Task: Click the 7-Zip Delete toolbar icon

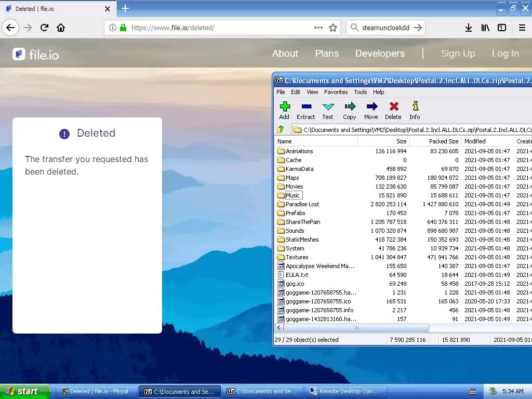Action: (x=393, y=110)
